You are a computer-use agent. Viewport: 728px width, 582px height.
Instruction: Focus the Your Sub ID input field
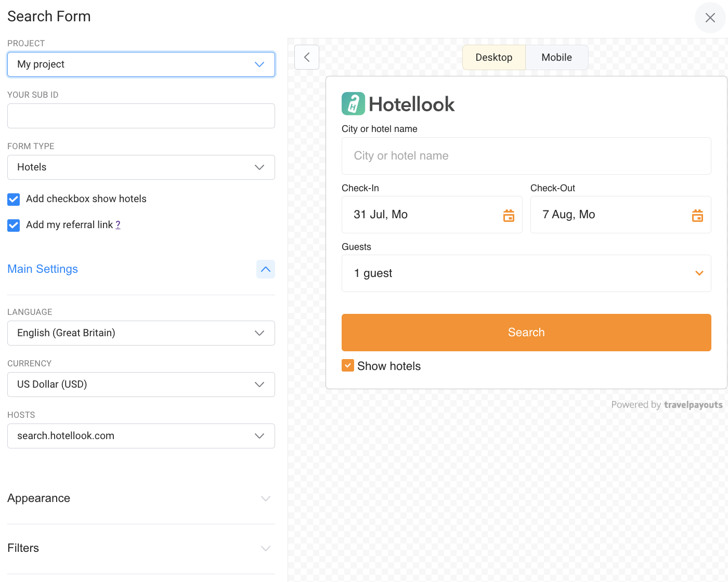coord(141,116)
